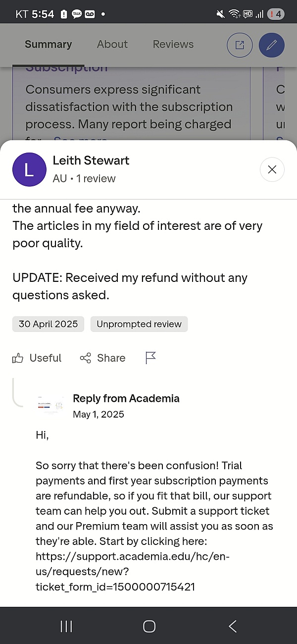The height and width of the screenshot is (644, 297).
Task: Tap the Share icon under review
Action: coord(86,358)
